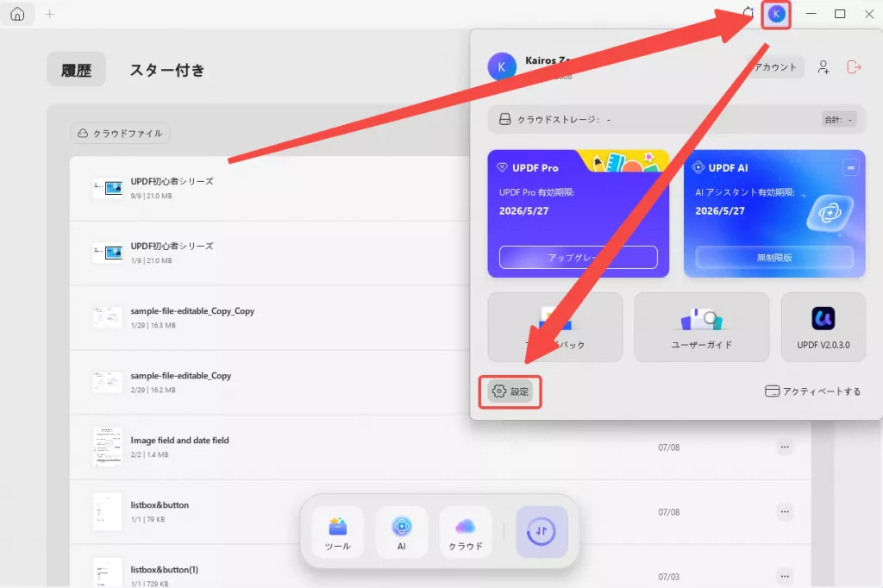Open a new tab with plus icon
The height and width of the screenshot is (588, 883).
(x=49, y=14)
